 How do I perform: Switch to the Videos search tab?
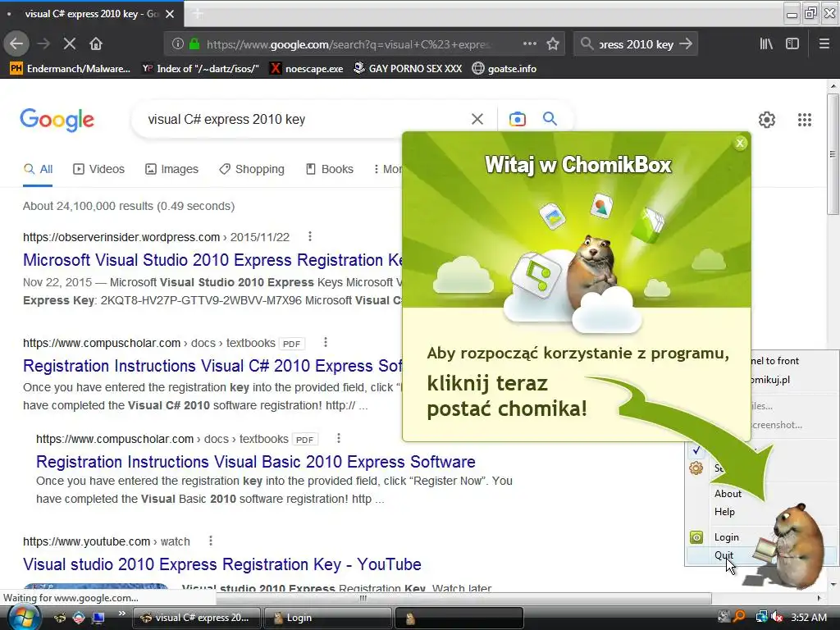(x=99, y=169)
